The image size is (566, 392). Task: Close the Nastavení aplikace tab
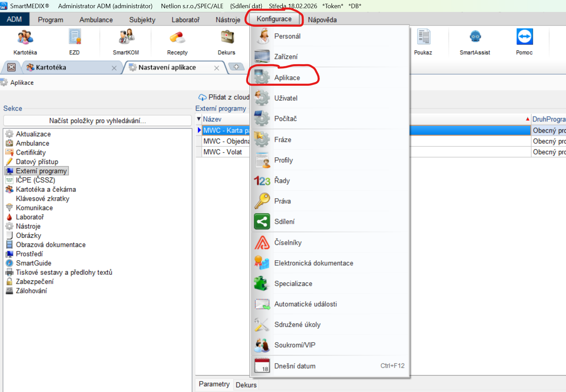(217, 68)
